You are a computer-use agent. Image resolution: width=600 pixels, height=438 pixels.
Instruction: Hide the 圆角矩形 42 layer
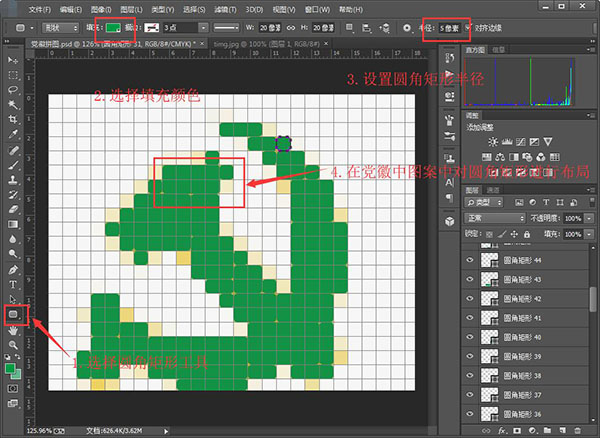click(x=470, y=298)
